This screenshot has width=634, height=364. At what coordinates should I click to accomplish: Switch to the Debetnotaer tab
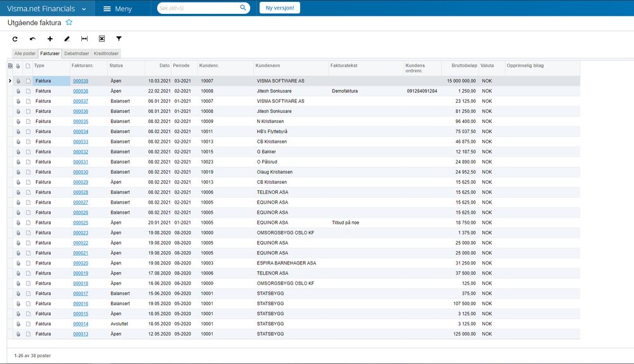click(77, 53)
